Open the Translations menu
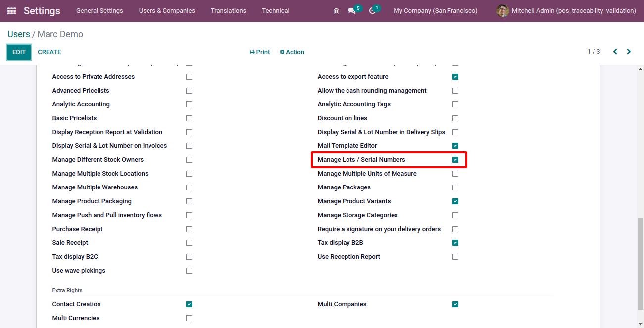This screenshot has height=328, width=644. tap(228, 11)
